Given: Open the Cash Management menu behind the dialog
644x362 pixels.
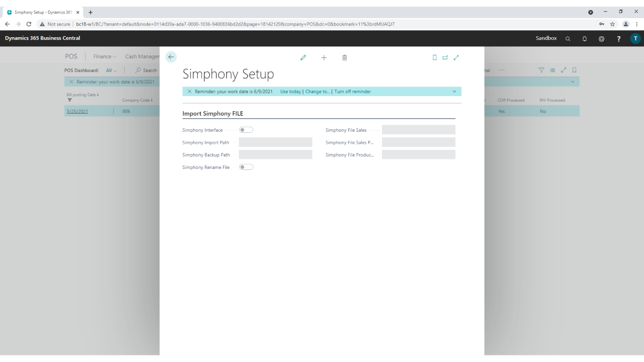Looking at the screenshot, I should click(x=142, y=57).
